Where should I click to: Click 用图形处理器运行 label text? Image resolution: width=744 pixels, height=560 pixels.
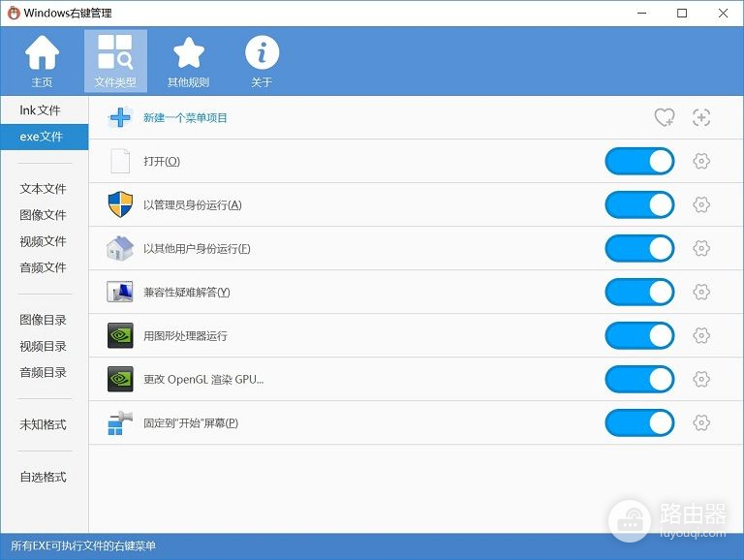[185, 336]
